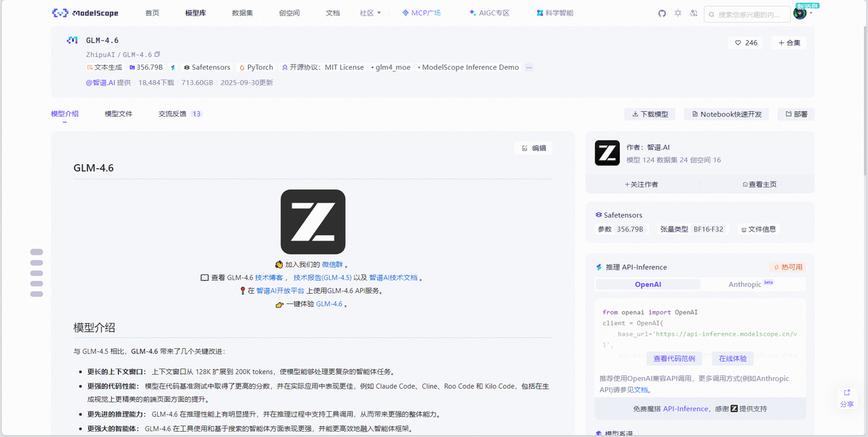This screenshot has width=868, height=437.
Task: Click the language switch globe icon
Action: pyautogui.click(x=694, y=13)
